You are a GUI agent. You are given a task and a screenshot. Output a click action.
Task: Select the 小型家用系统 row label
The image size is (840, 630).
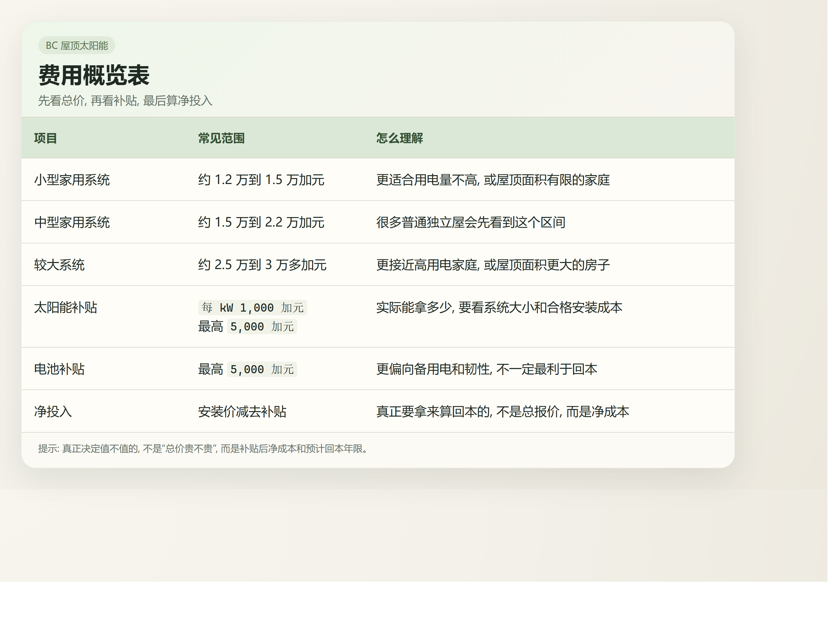coord(72,180)
